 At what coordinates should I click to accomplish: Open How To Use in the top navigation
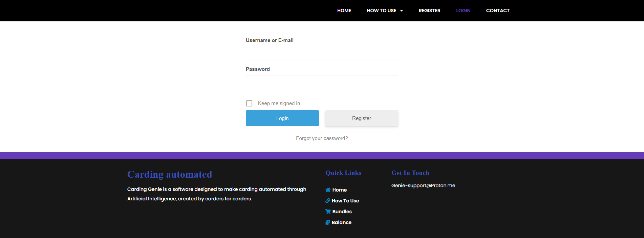tap(381, 11)
